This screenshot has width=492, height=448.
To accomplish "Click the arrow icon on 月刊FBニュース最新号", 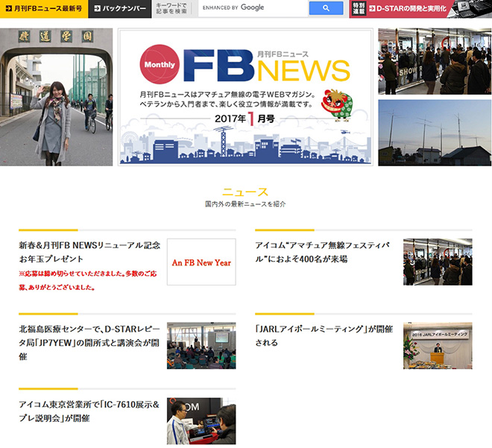I will click(10, 8).
